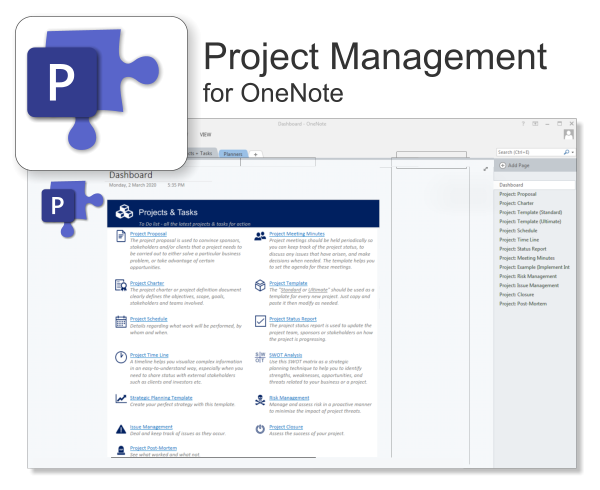The width and height of the screenshot is (600, 490).
Task: Switch to the Projects + Tasks section tab
Action: (201, 153)
